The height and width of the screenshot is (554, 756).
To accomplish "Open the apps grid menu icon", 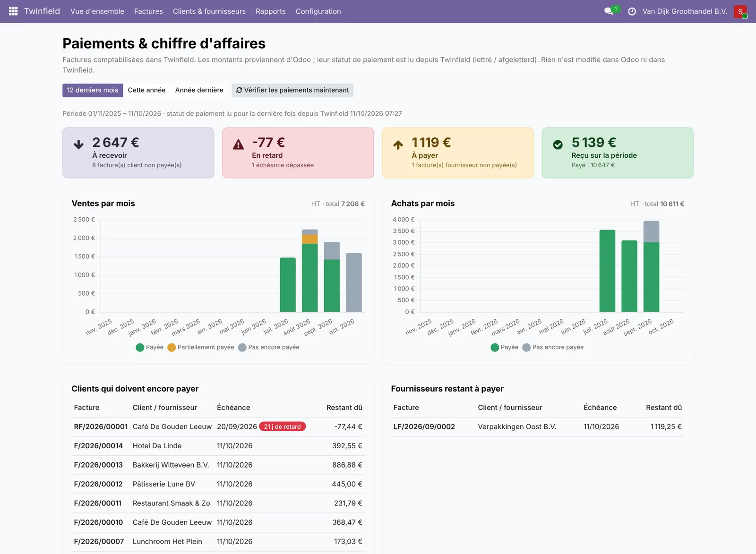I will click(x=13, y=11).
